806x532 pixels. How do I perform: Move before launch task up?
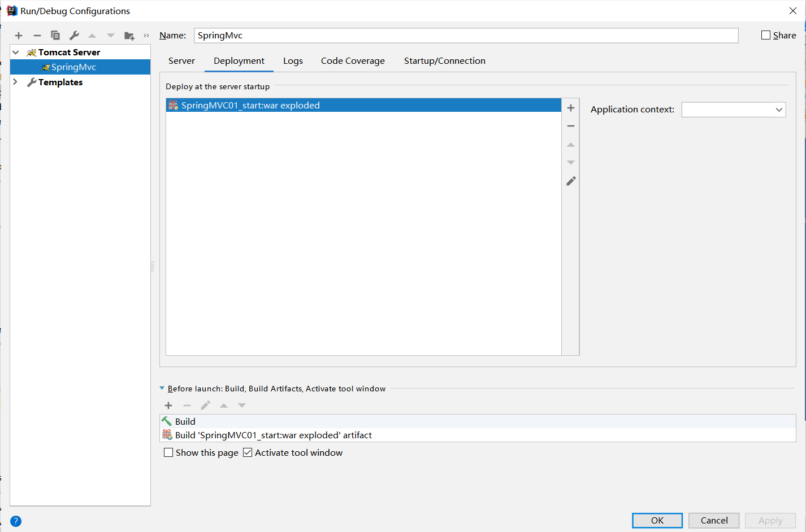tap(224, 405)
